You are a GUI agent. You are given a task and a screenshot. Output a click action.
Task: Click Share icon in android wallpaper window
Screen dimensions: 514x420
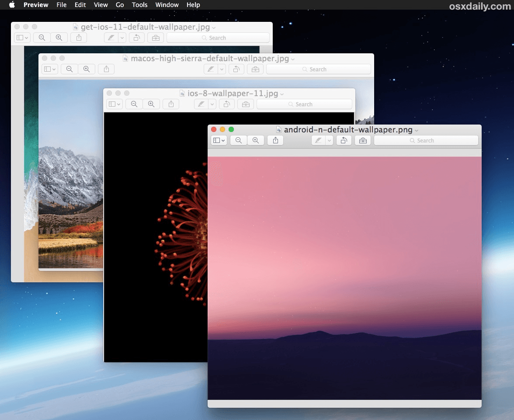(275, 140)
